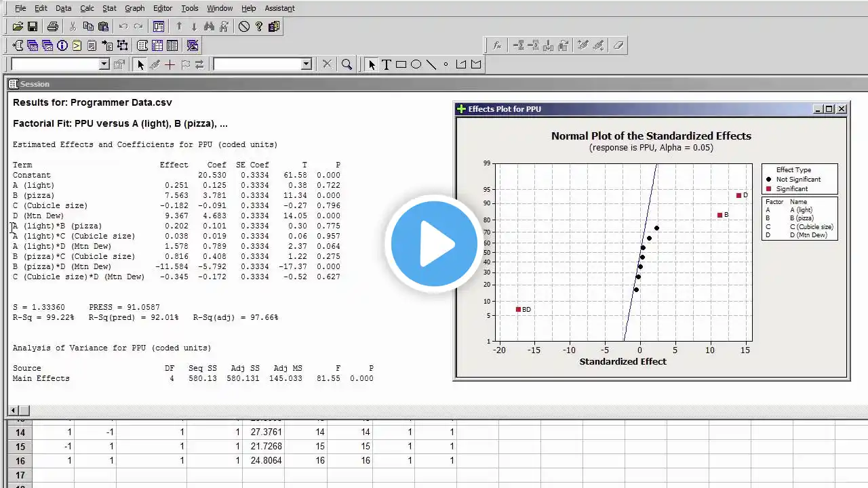Click the red square point labeled B on the plot
The height and width of the screenshot is (488, 868).
click(720, 216)
